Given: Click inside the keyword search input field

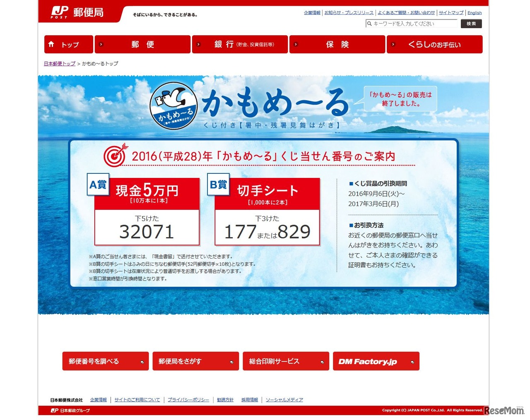Looking at the screenshot, I should 414,24.
